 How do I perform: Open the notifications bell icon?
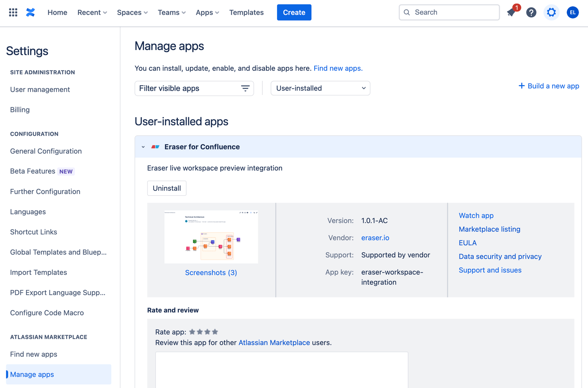(x=511, y=12)
